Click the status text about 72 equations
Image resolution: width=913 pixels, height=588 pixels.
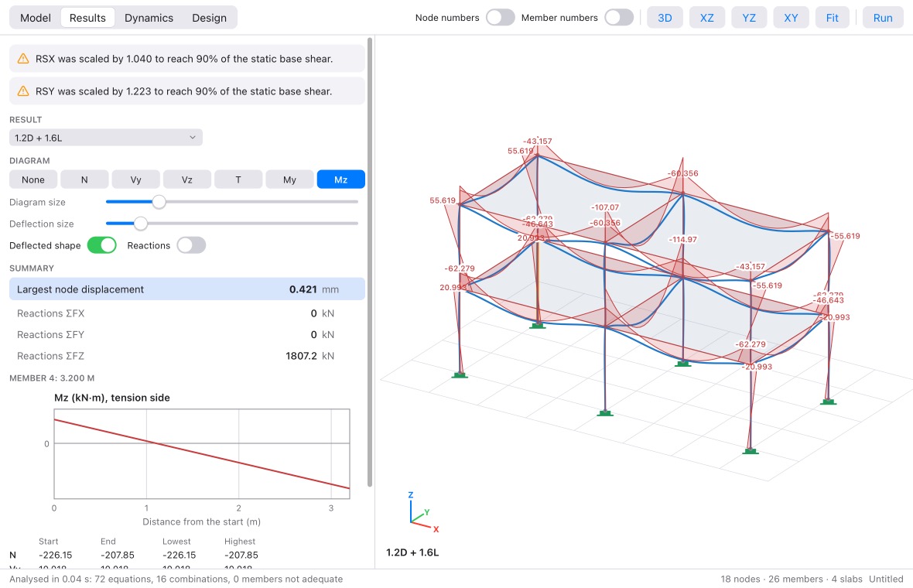click(176, 579)
